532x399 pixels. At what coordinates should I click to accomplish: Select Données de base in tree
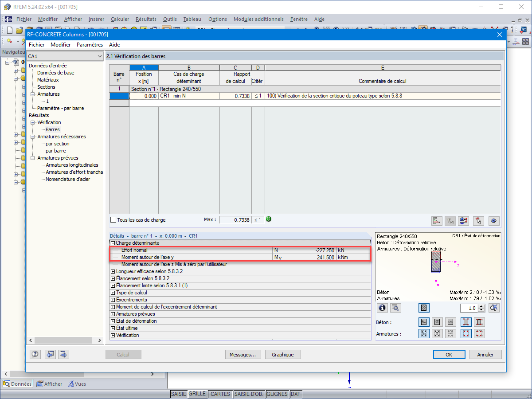point(56,73)
